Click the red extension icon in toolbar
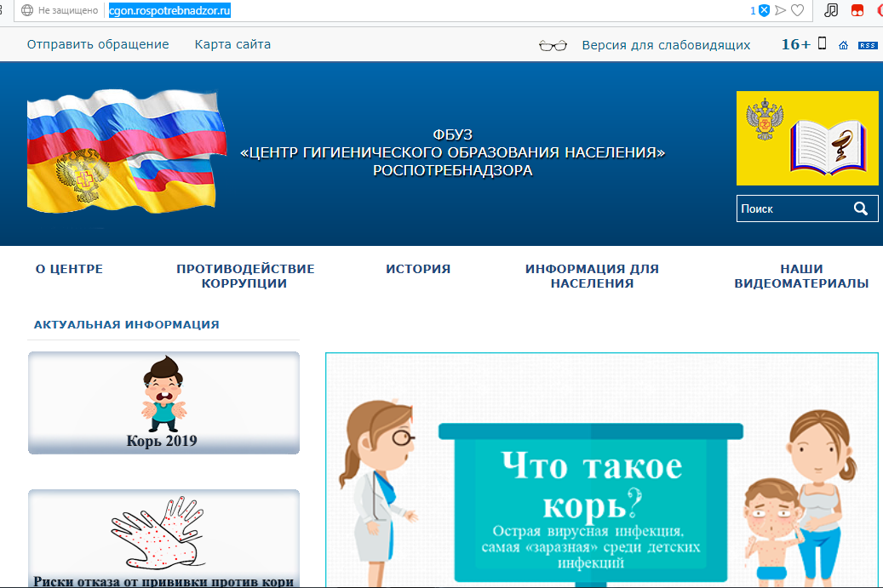 pyautogui.click(x=857, y=10)
